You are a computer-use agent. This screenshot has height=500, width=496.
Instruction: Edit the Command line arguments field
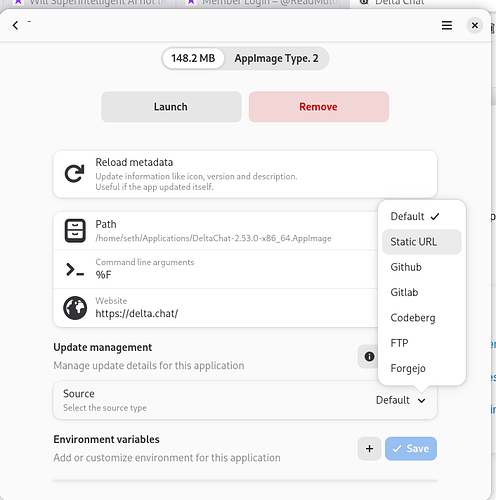click(x=215, y=269)
